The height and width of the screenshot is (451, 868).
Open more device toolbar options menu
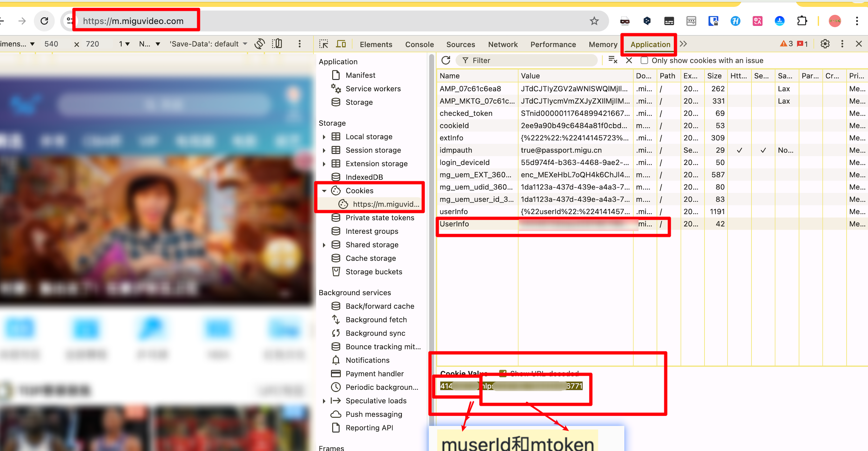[x=300, y=44]
